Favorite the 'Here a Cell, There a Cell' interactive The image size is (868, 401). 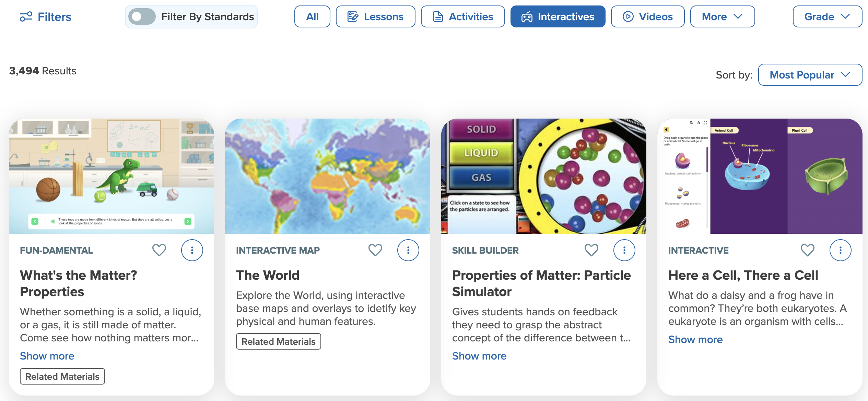point(807,250)
